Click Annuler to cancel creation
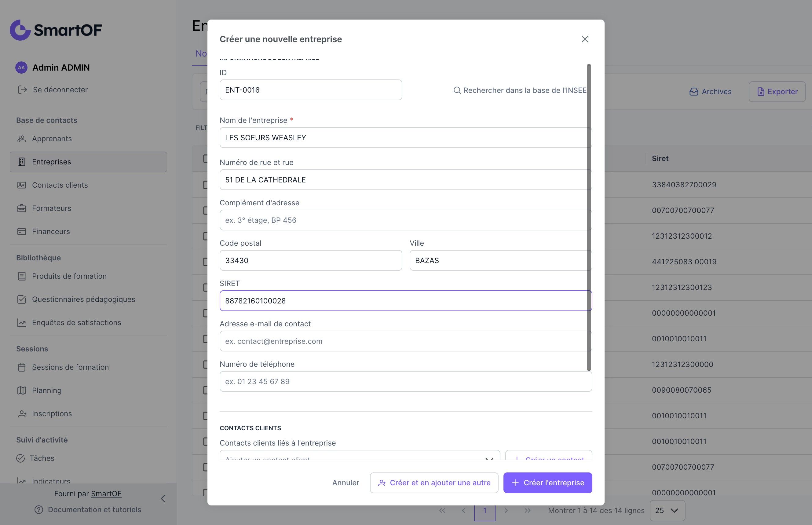This screenshot has width=812, height=525. 346,483
